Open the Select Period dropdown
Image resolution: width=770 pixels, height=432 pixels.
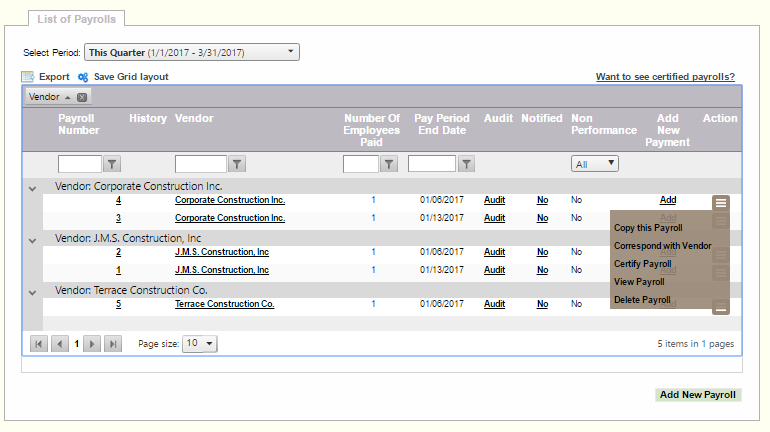pyautogui.click(x=191, y=52)
